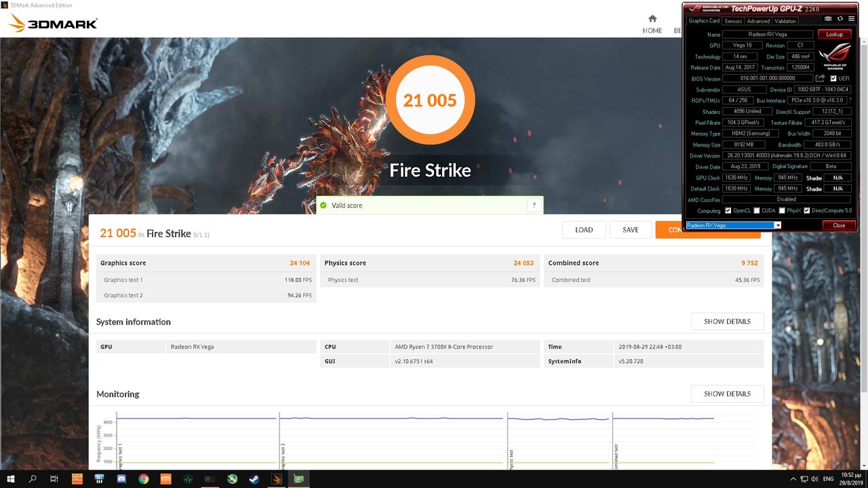Toggle the OpenCL checkbox
Viewport: 868px width, 488px height.
tap(728, 211)
